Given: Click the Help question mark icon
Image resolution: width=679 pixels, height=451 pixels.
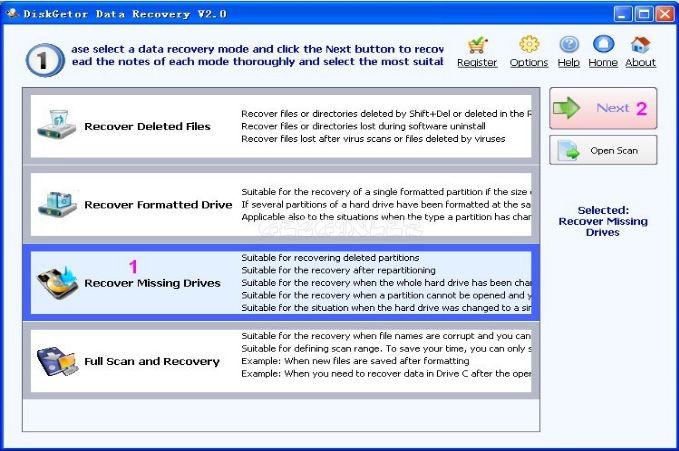Looking at the screenshot, I should click(569, 45).
